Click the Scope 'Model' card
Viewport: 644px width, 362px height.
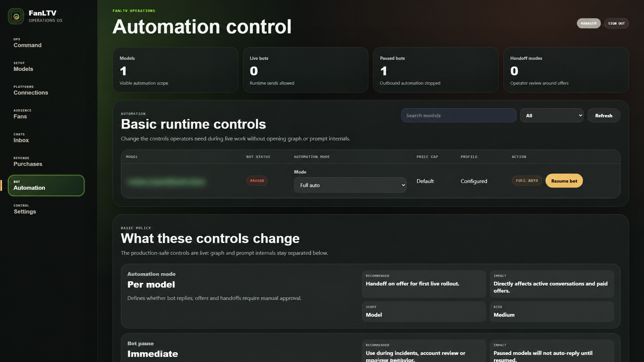pos(424,312)
